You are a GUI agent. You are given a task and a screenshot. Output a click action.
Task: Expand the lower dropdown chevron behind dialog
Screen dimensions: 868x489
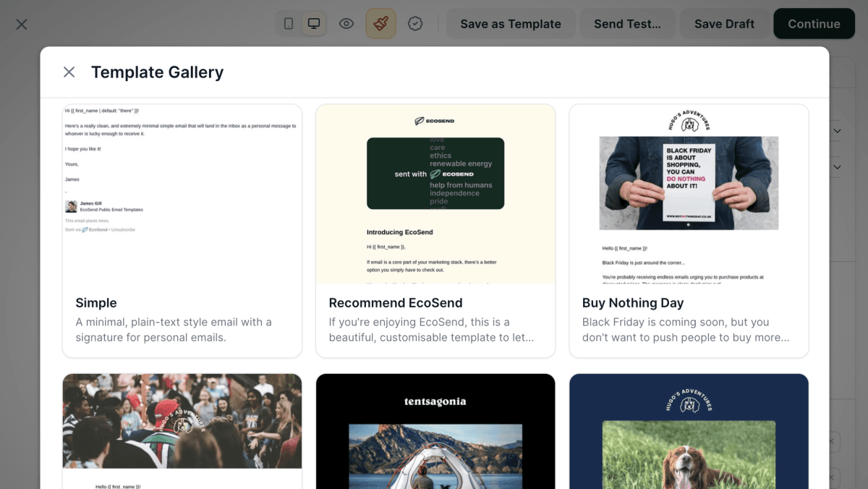coord(837,167)
